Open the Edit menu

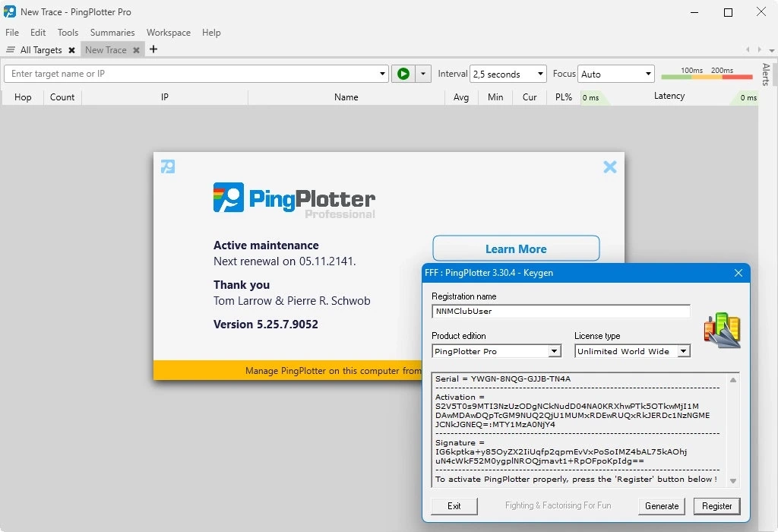[38, 32]
